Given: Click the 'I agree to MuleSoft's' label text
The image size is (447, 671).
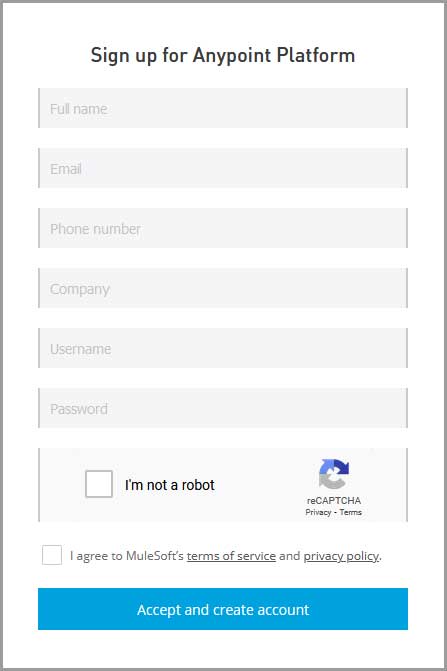Looking at the screenshot, I should coord(127,555).
